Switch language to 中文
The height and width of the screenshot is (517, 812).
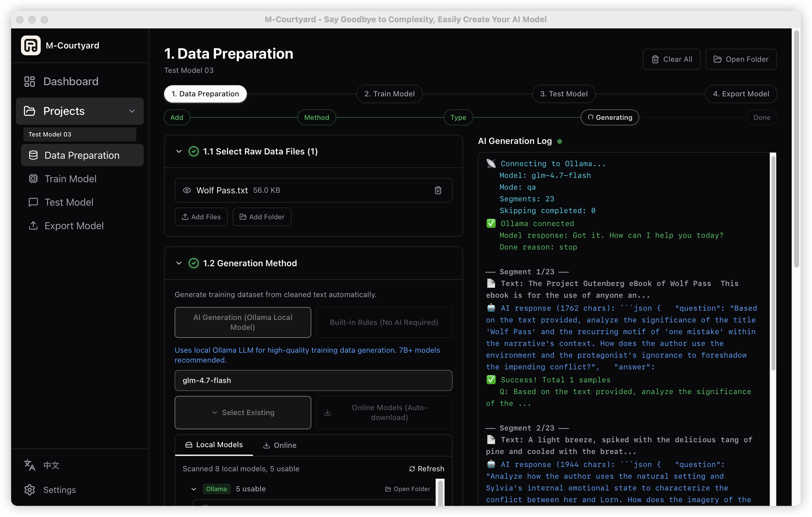click(x=51, y=465)
